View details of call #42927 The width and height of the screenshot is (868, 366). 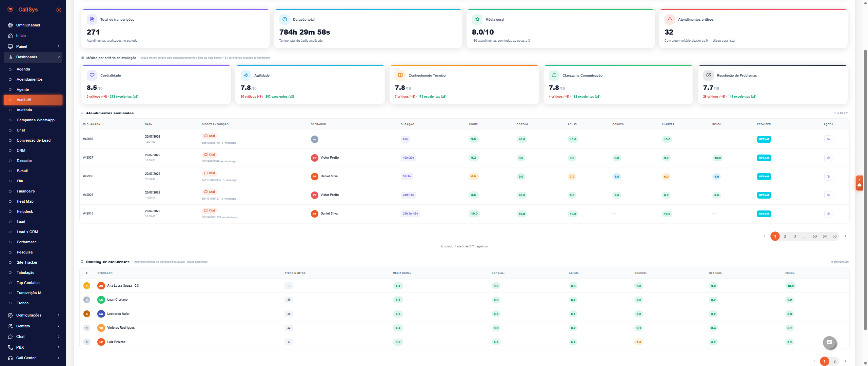pos(828,158)
